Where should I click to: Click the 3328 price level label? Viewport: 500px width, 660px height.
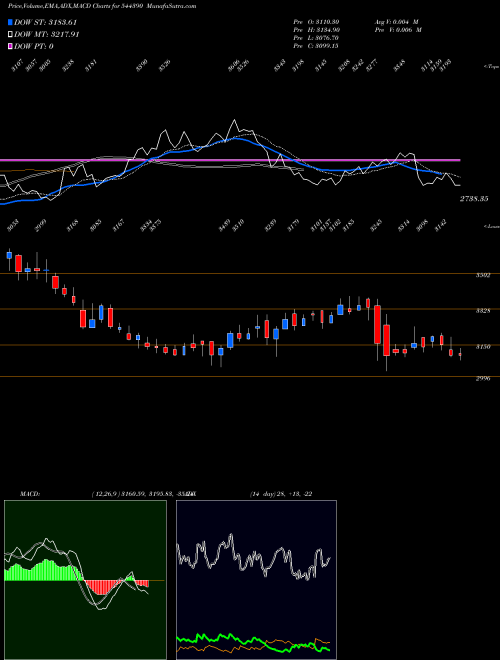(x=483, y=311)
